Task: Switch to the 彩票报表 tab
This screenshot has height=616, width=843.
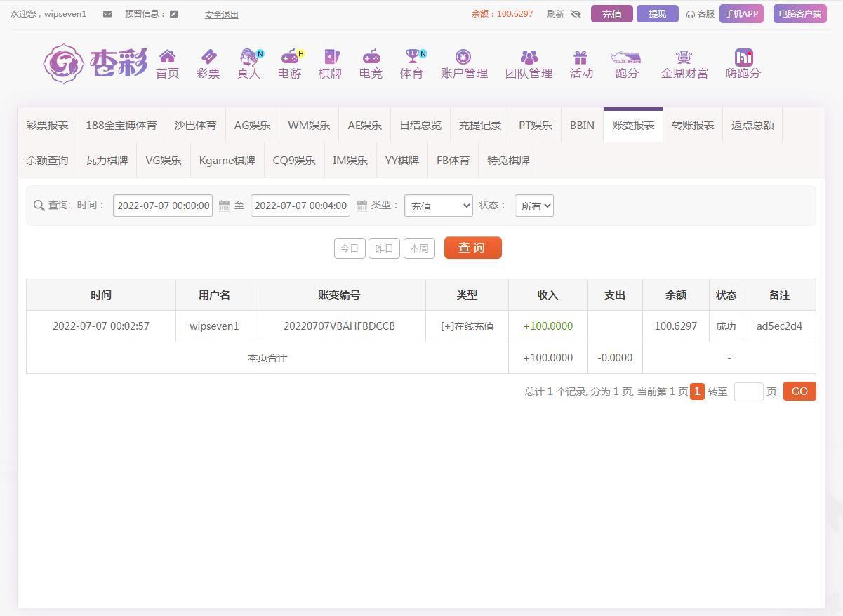Action: point(47,125)
